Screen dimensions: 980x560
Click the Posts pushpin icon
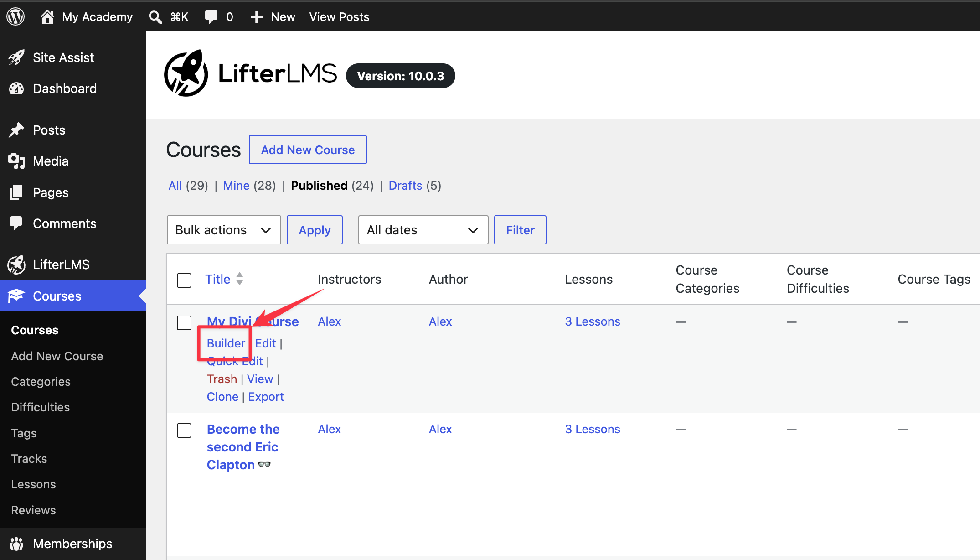(16, 130)
